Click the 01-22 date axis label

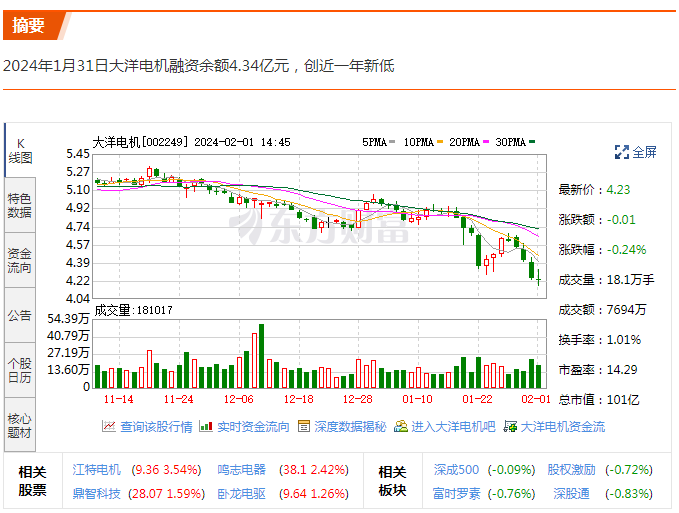pos(477,399)
